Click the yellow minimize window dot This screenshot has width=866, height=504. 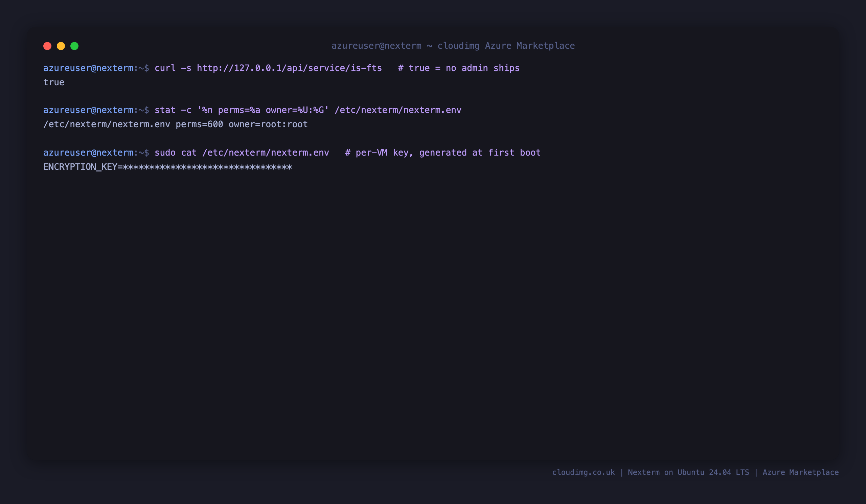[x=61, y=46]
